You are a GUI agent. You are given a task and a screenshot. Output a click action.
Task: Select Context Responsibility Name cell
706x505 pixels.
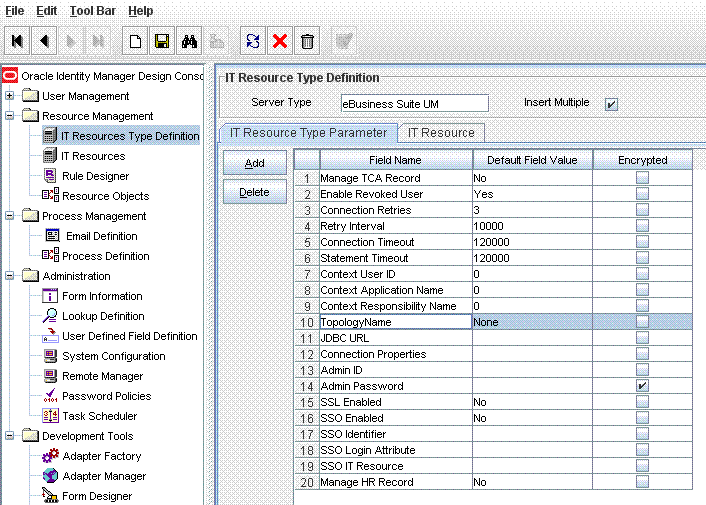click(x=396, y=306)
